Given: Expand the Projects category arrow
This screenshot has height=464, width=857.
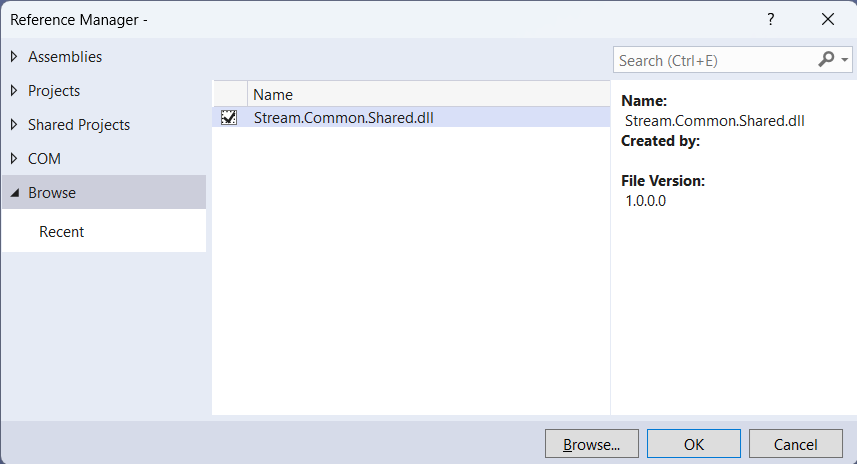Looking at the screenshot, I should pyautogui.click(x=14, y=91).
